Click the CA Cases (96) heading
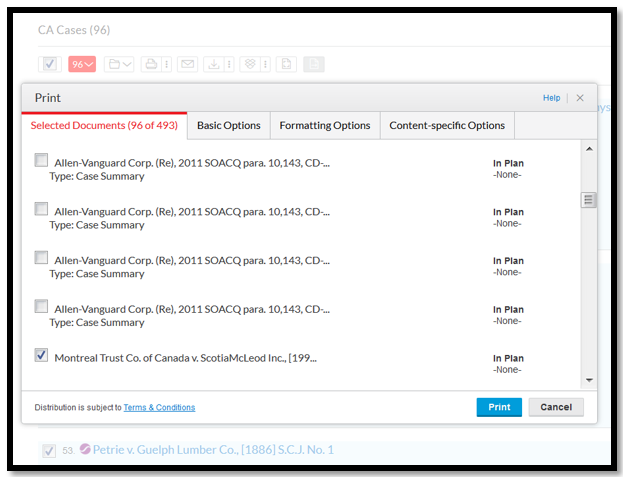Image resolution: width=623 pixels, height=477 pixels. tap(74, 30)
